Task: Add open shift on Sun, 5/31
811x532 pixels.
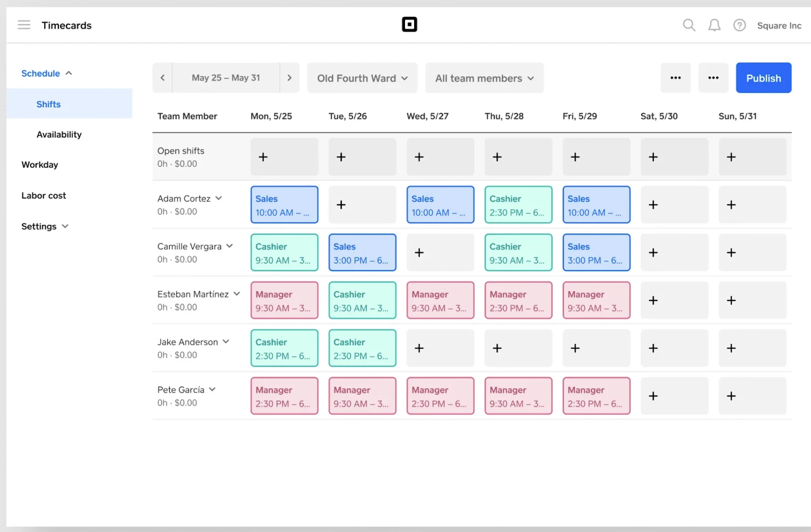Action: (753, 157)
